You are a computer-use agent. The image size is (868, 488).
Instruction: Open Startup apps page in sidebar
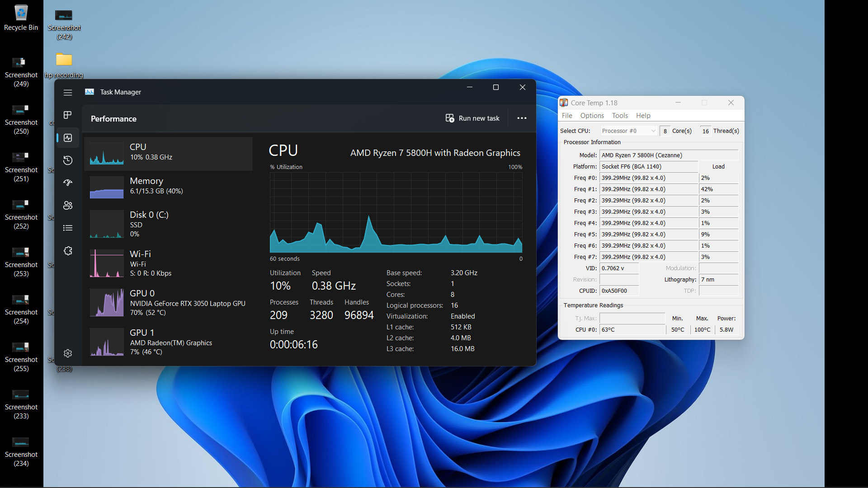[x=68, y=183]
